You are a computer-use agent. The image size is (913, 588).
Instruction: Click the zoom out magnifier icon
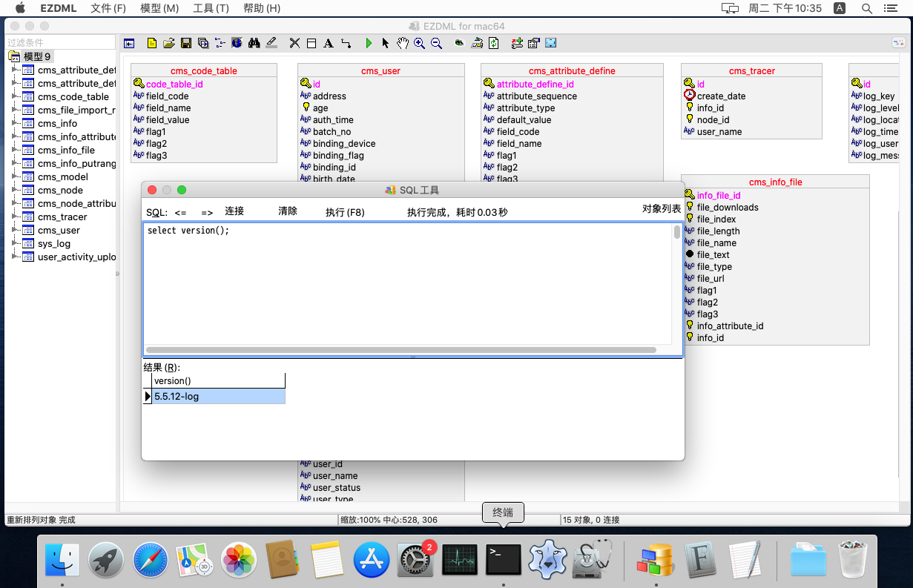tap(437, 44)
